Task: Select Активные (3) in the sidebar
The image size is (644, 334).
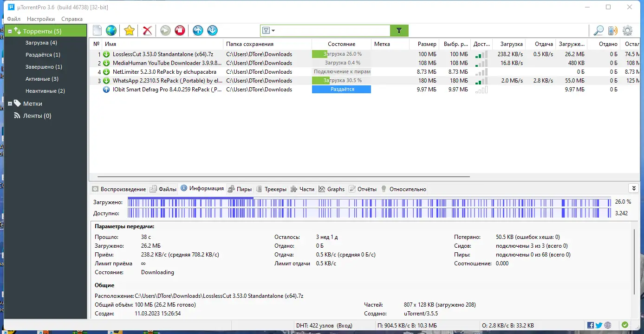Action: coord(42,79)
